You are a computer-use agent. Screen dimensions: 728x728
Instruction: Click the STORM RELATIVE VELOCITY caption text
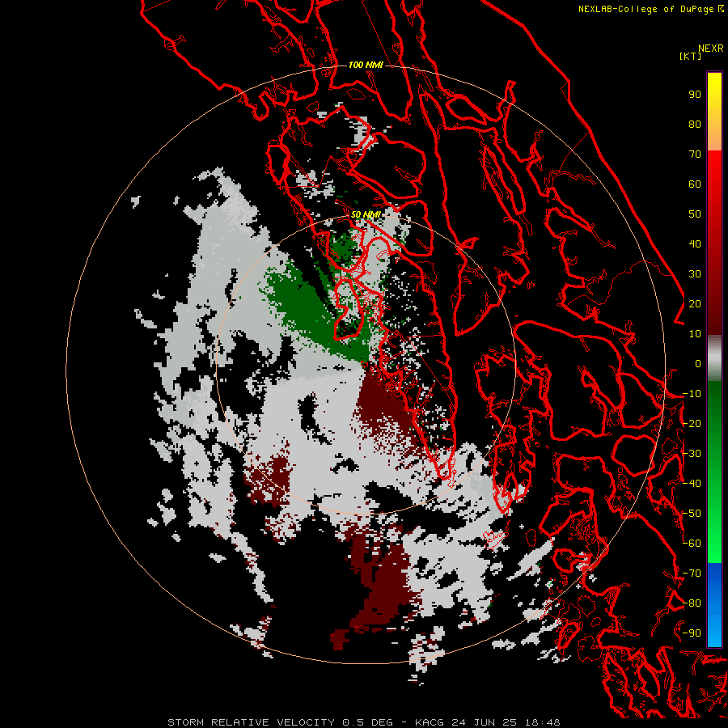point(251,722)
